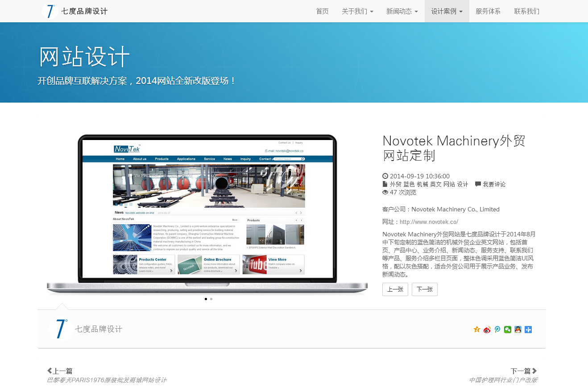Click the 下一张 button
Image resolution: width=588 pixels, height=392 pixels.
425,289
